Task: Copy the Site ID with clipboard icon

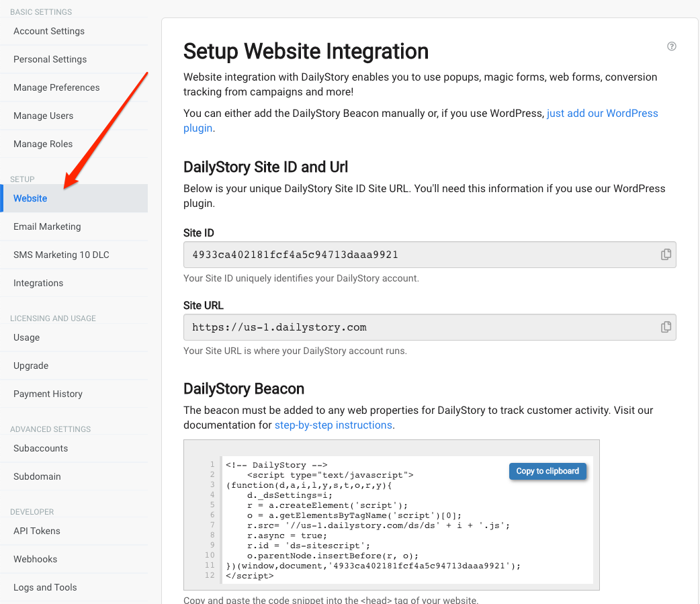Action: click(x=666, y=255)
